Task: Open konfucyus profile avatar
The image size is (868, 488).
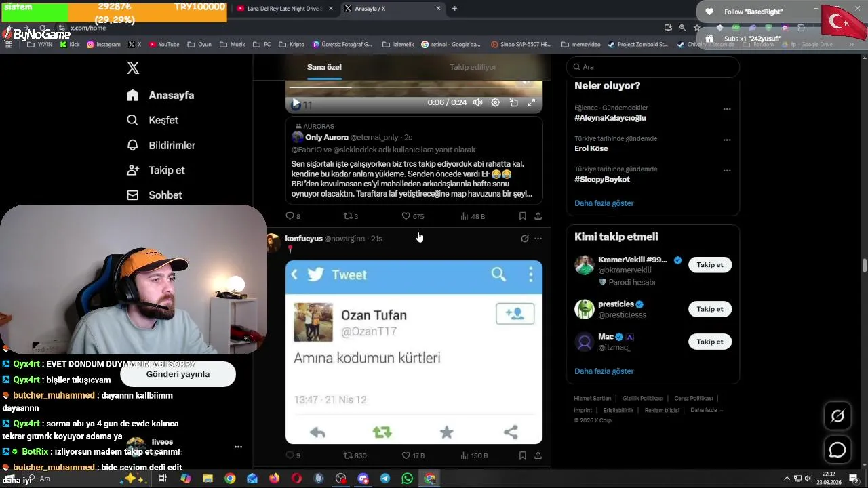Action: coord(273,242)
